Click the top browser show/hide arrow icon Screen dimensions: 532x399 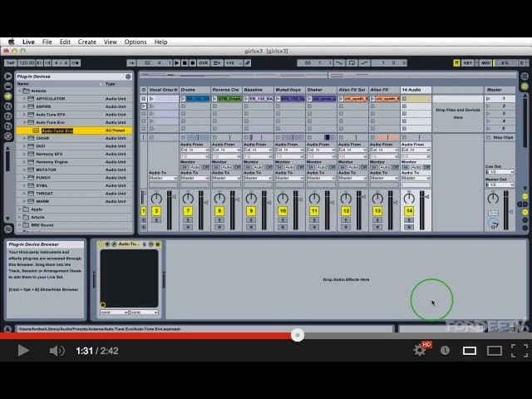[x=8, y=76]
